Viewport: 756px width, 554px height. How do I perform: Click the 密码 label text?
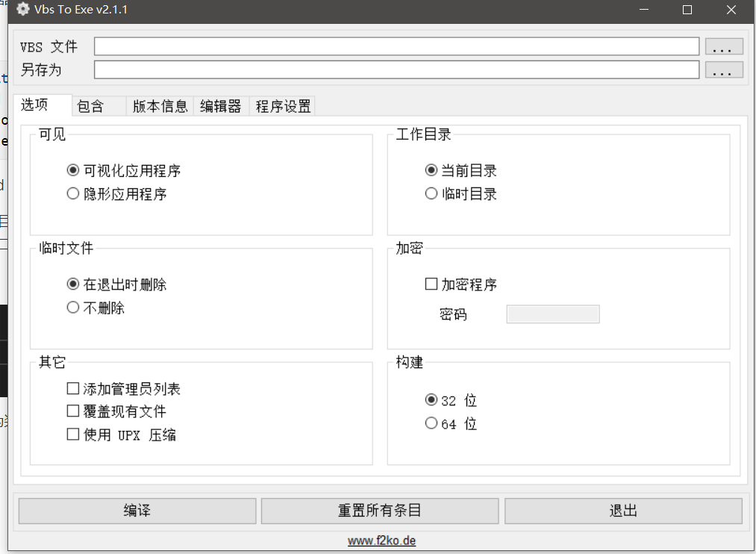453,314
